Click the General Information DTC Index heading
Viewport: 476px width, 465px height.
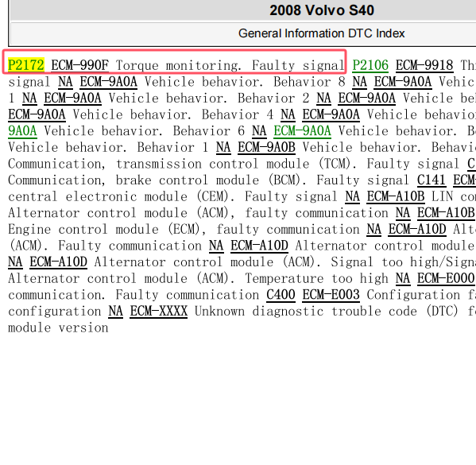(322, 33)
